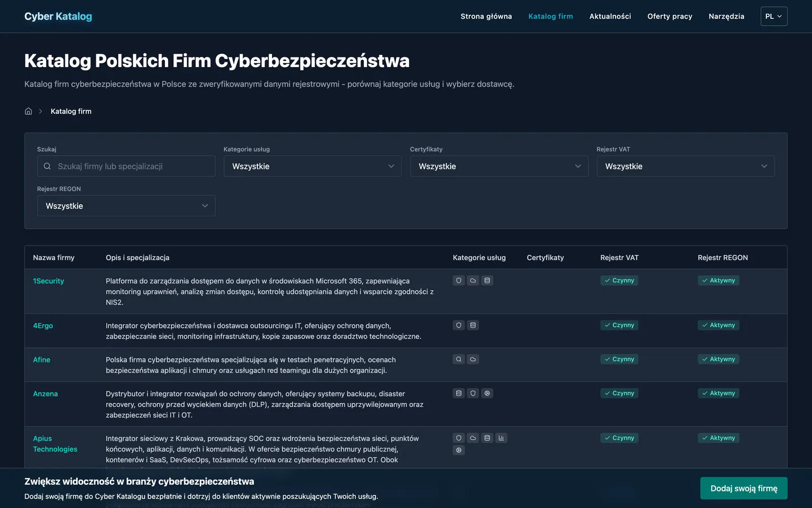Screen dimensions: 812x508
Task: Click the Aktywny badge in Anzena row
Action: coord(719,393)
